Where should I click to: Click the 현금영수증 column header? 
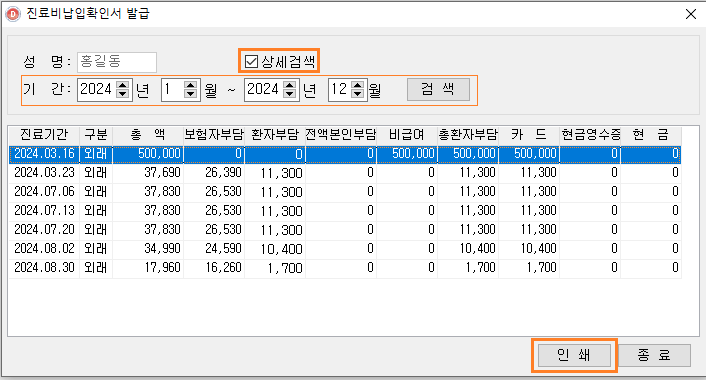590,135
